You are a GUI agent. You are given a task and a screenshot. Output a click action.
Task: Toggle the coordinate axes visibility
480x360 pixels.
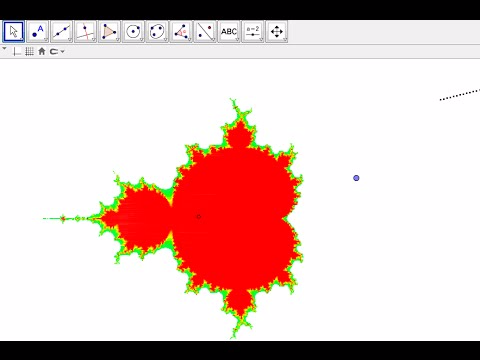(x=17, y=52)
